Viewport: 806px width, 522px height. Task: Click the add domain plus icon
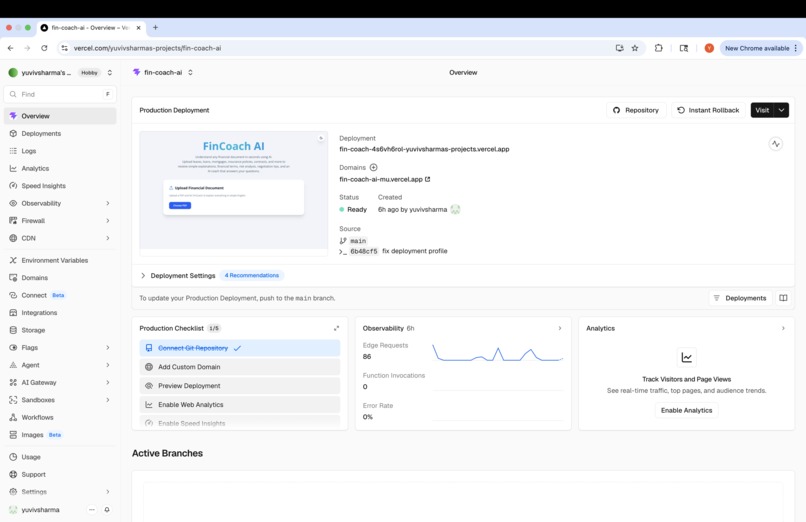click(374, 167)
